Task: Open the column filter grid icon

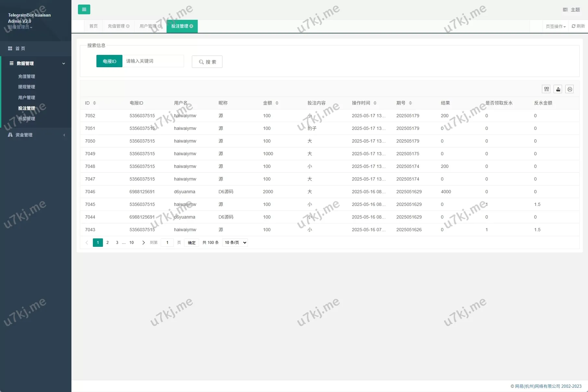Action: pyautogui.click(x=546, y=89)
